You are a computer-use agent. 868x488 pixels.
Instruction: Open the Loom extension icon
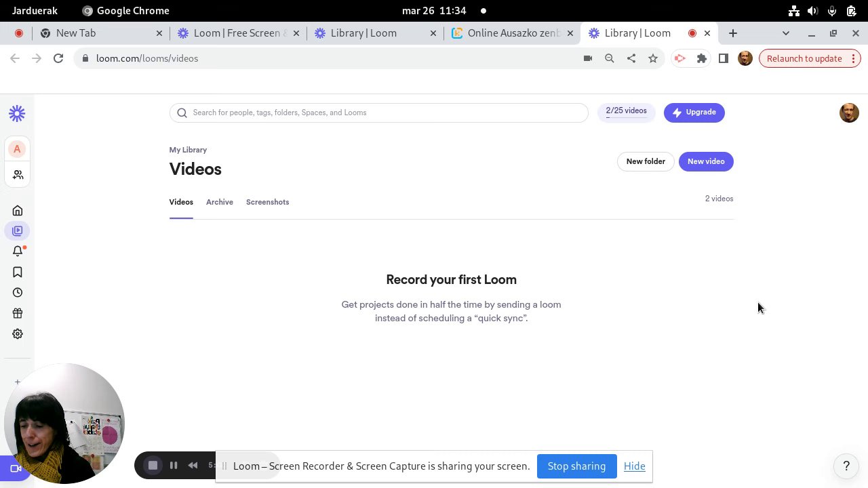pos(679,58)
